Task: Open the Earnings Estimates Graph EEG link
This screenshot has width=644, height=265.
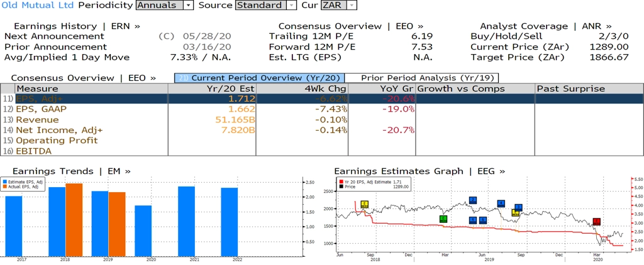Action: point(419,171)
